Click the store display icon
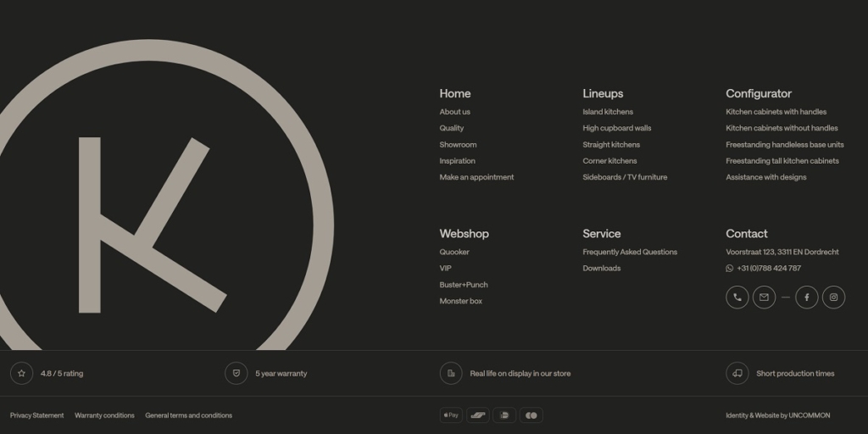The width and height of the screenshot is (868, 434). coord(451,373)
